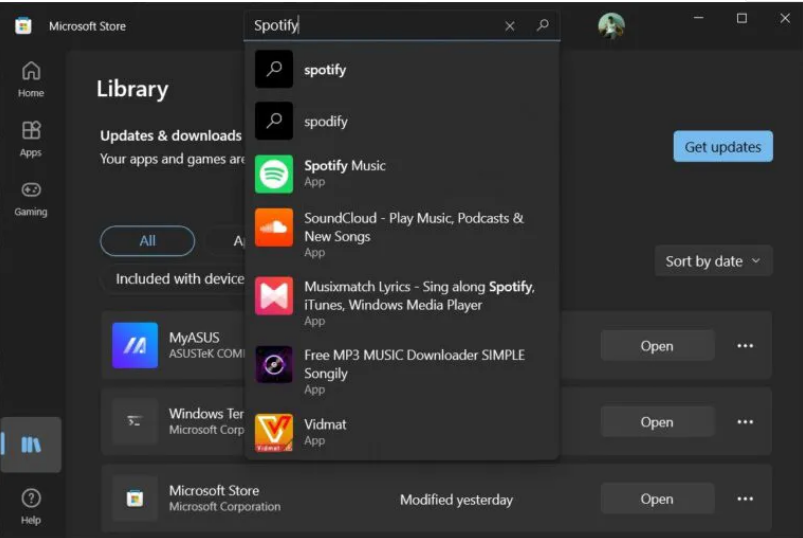Click the Microsoft Store logo in title bar
The image size is (803, 538).
point(23,26)
